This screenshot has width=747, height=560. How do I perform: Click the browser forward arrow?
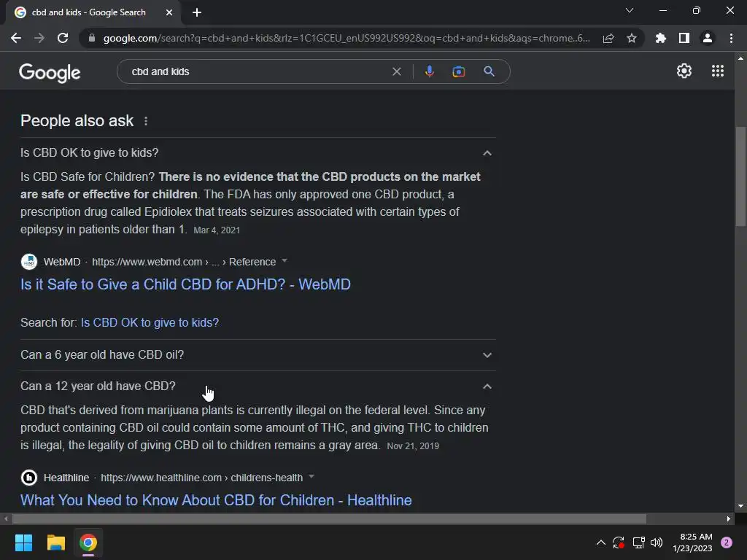tap(39, 38)
